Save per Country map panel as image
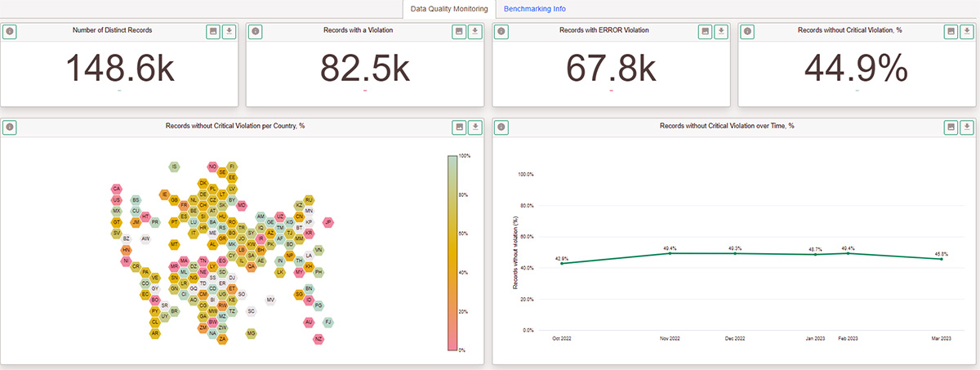This screenshot has height=370, width=980. point(459,127)
